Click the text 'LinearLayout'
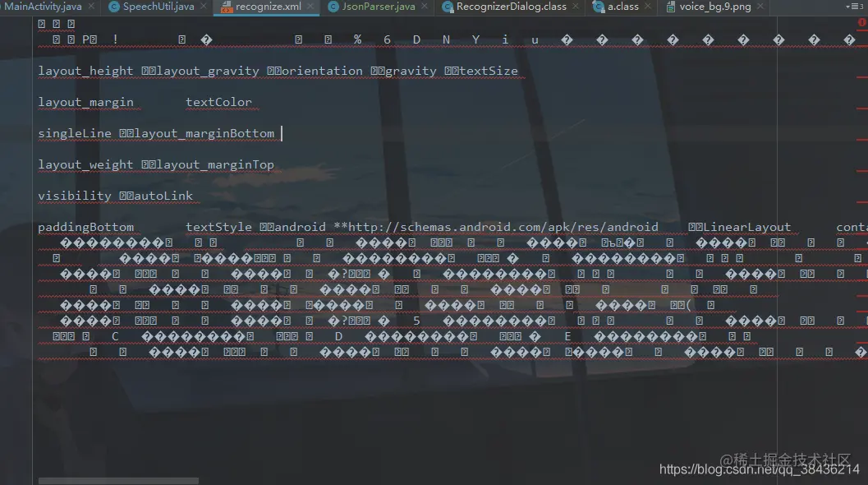Viewport: 868px width, 485px height. tap(746, 227)
